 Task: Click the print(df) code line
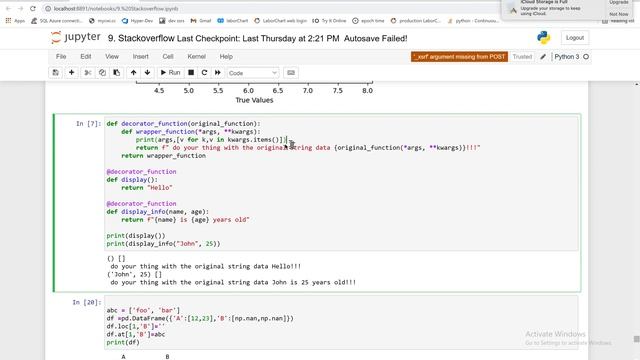123,342
